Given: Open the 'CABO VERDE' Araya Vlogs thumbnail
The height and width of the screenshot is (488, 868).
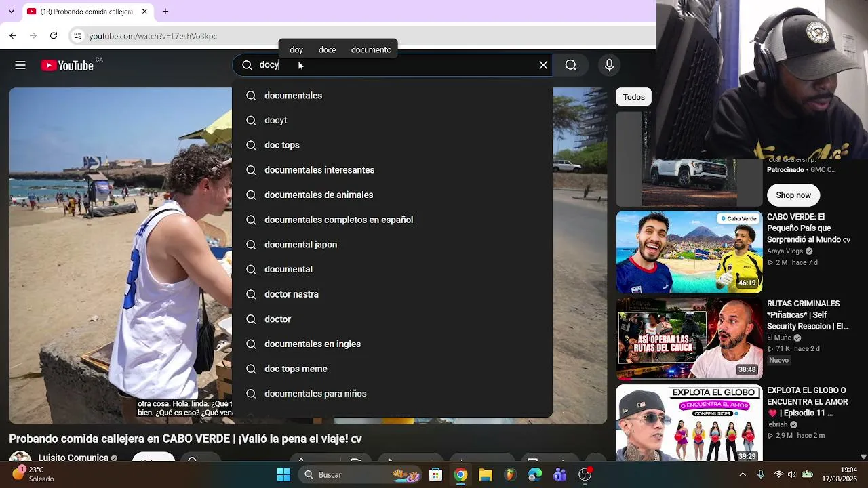Looking at the screenshot, I should tap(689, 252).
